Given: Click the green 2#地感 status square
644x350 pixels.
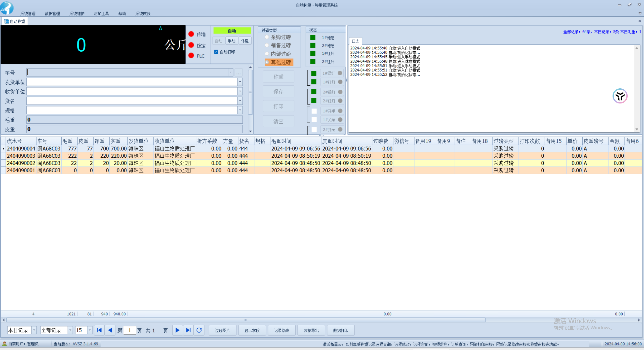Looking at the screenshot, I should pos(313,45).
